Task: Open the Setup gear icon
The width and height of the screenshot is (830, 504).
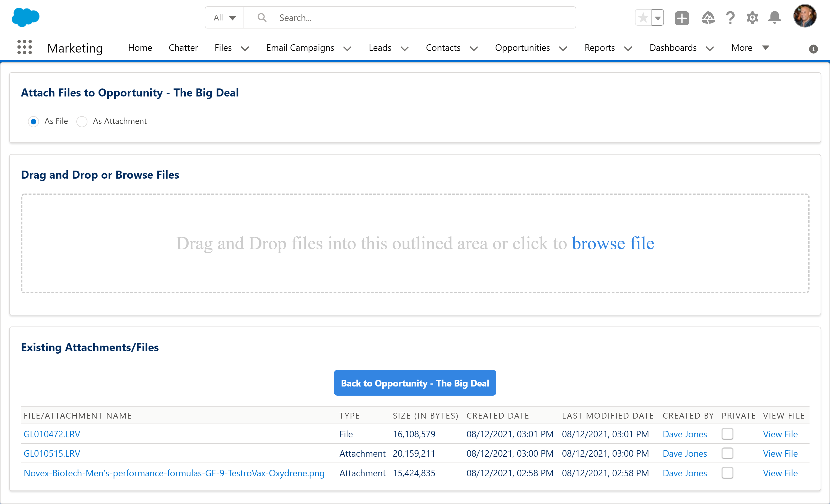Action: (752, 18)
